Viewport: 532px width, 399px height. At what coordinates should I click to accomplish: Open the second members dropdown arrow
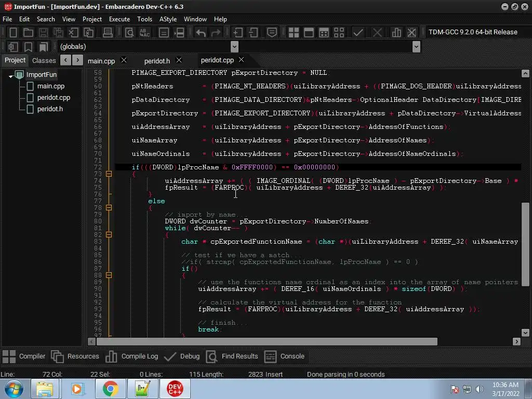point(416,47)
